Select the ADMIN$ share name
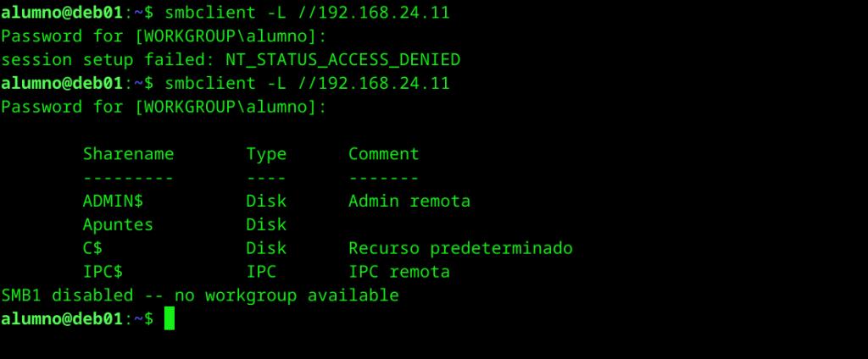The image size is (868, 359). pyautogui.click(x=113, y=202)
